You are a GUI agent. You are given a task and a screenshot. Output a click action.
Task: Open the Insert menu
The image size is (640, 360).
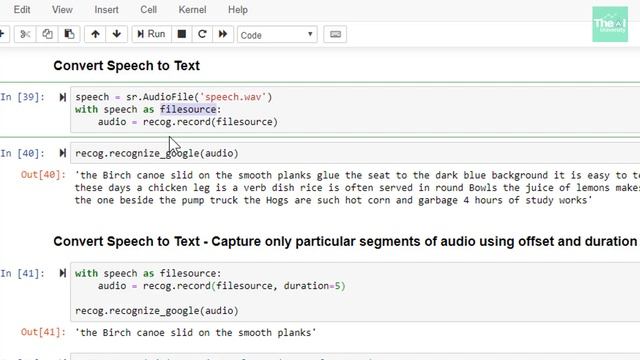pyautogui.click(x=107, y=10)
